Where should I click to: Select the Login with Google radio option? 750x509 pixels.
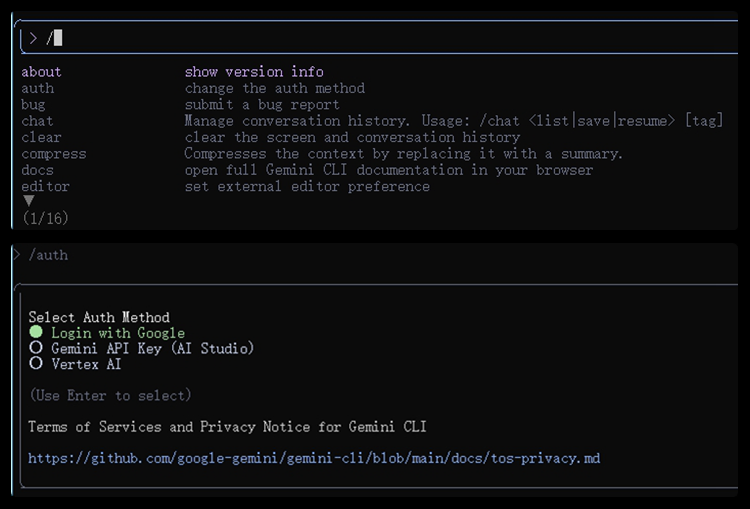click(107, 332)
